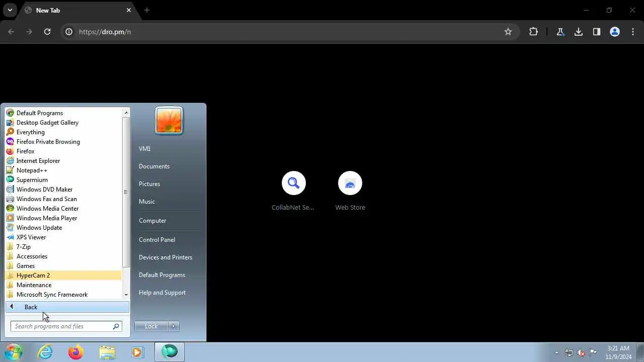644x362 pixels.
Task: Click the Search programs and files box
Action: tap(66, 326)
